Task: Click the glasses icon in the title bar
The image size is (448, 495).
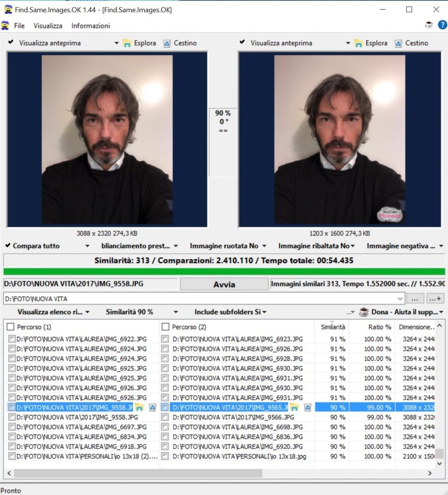Action: tap(428, 25)
